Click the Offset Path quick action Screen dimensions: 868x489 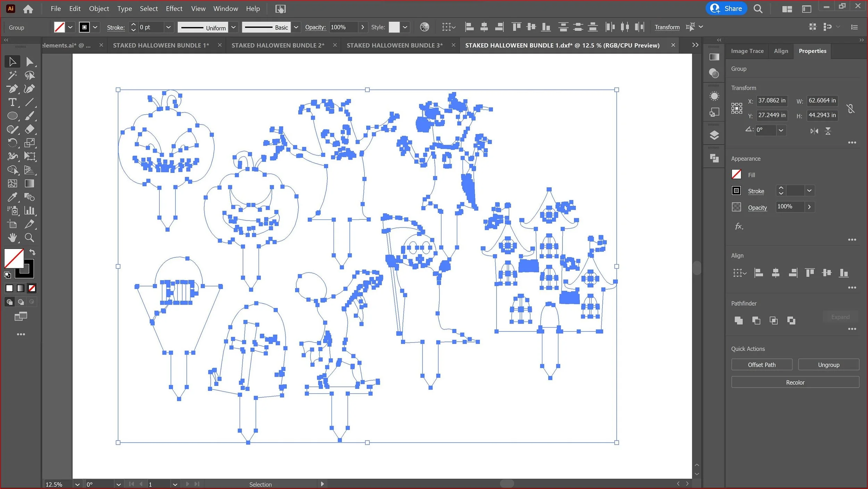762,365
